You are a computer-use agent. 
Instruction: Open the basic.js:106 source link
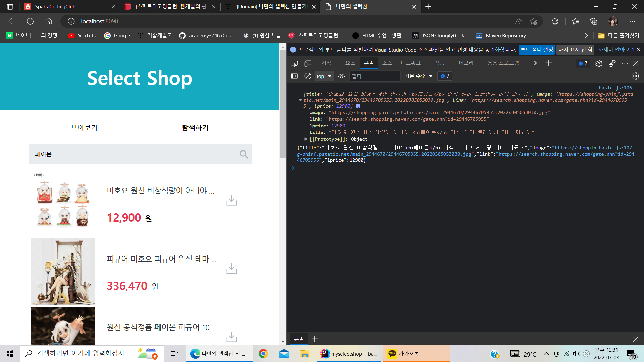coord(615,88)
